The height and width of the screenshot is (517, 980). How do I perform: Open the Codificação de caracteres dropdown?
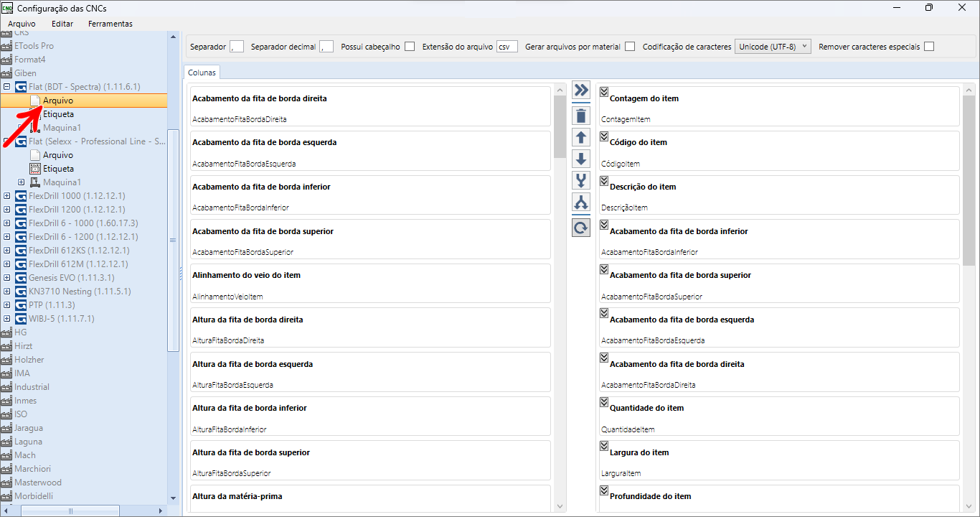point(773,47)
